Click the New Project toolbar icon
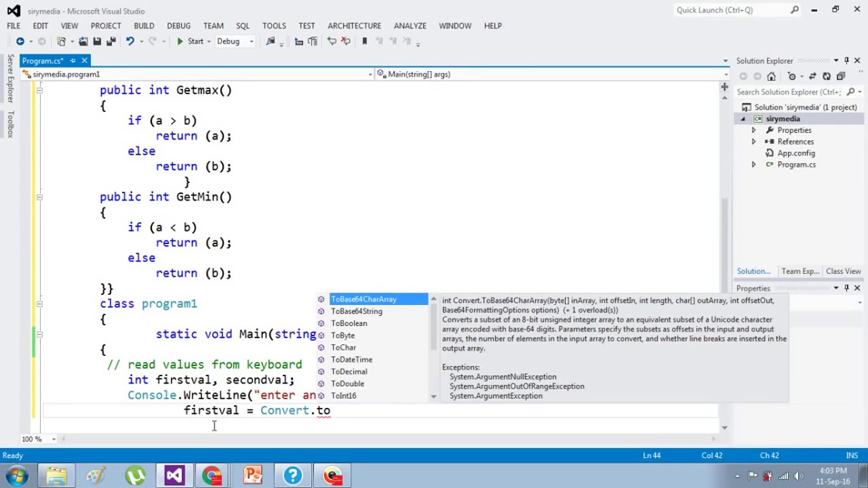 click(x=61, y=41)
